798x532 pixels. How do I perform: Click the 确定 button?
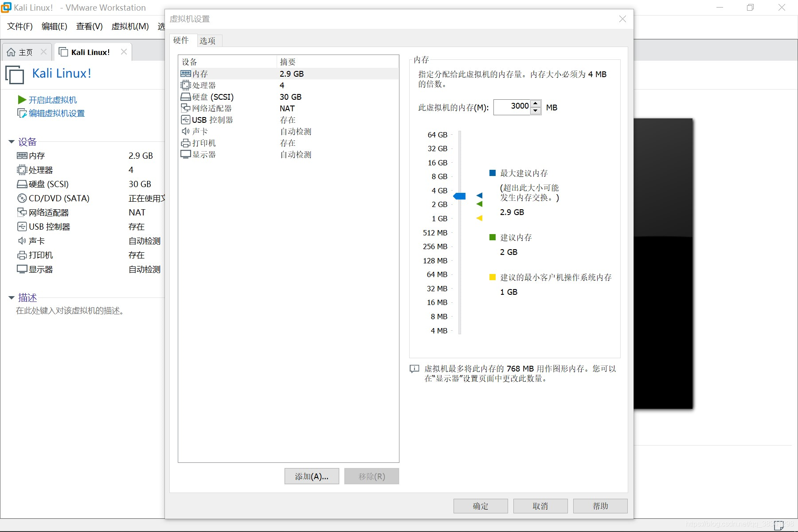tap(481, 506)
